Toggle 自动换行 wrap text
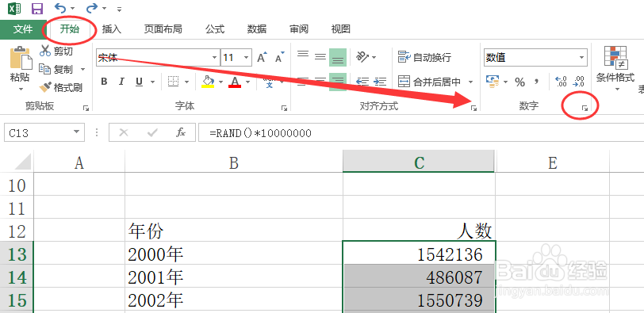 click(424, 57)
